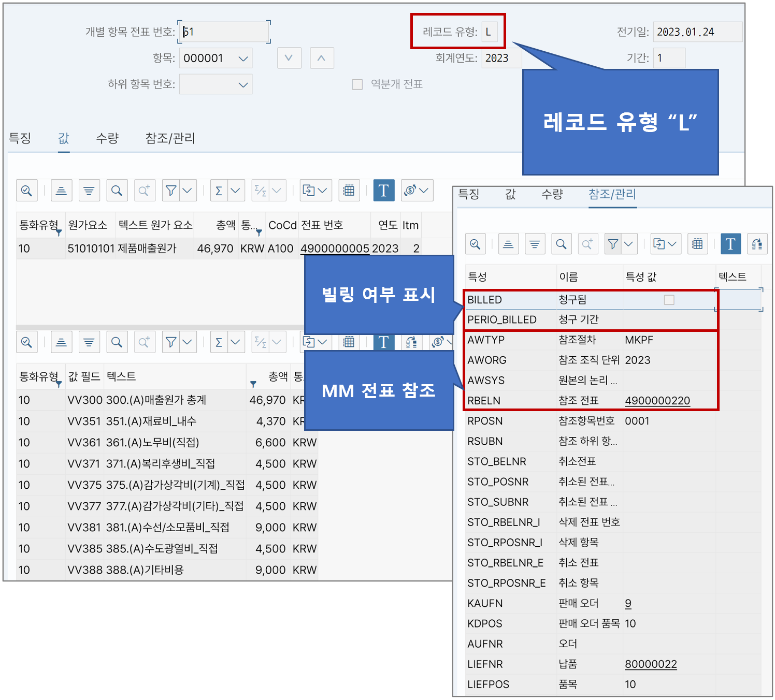Screen dimensions: 775x700
Task: Sort ascending in characteristics (특성) panel toolbar
Action: (x=508, y=243)
